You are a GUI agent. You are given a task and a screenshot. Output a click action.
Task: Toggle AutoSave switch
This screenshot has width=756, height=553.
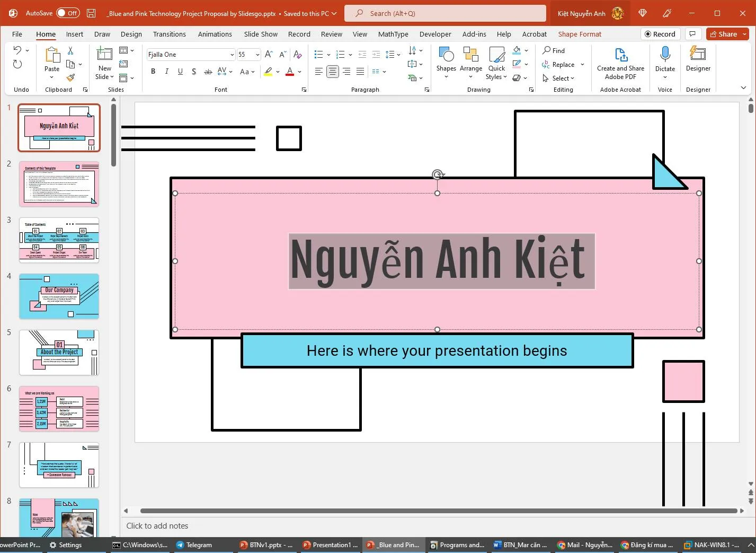[x=68, y=13]
